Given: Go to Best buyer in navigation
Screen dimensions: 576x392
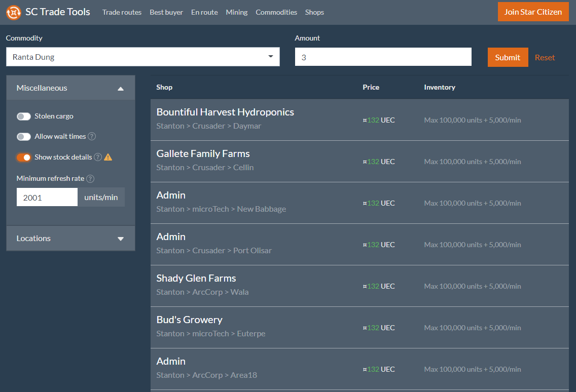Looking at the screenshot, I should pos(166,12).
